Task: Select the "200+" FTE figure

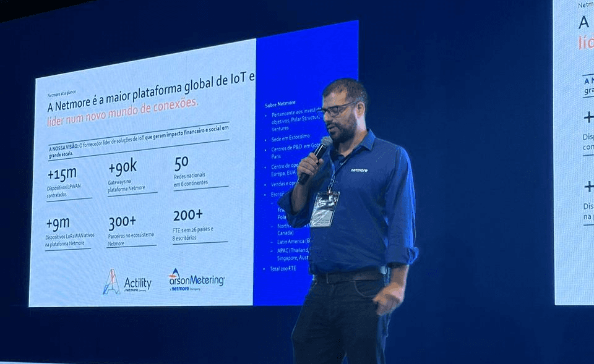Action: pyautogui.click(x=188, y=215)
